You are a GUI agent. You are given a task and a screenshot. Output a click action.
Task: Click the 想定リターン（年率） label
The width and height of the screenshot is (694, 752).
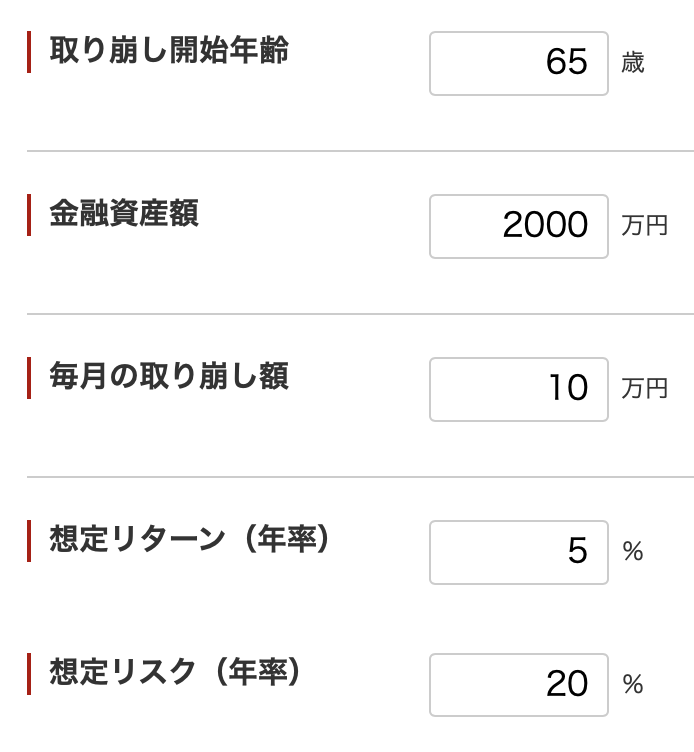click(189, 539)
